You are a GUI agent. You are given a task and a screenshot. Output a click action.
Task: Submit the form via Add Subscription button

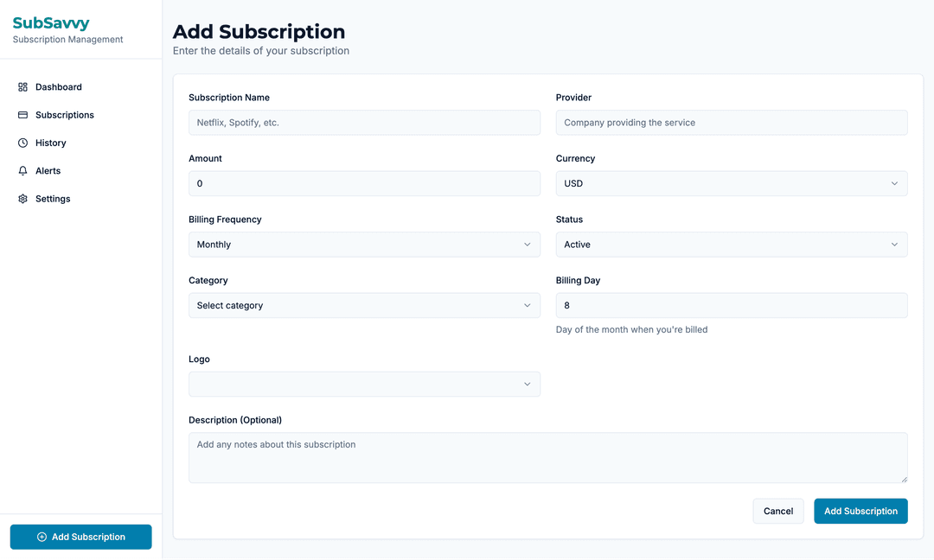coord(860,511)
